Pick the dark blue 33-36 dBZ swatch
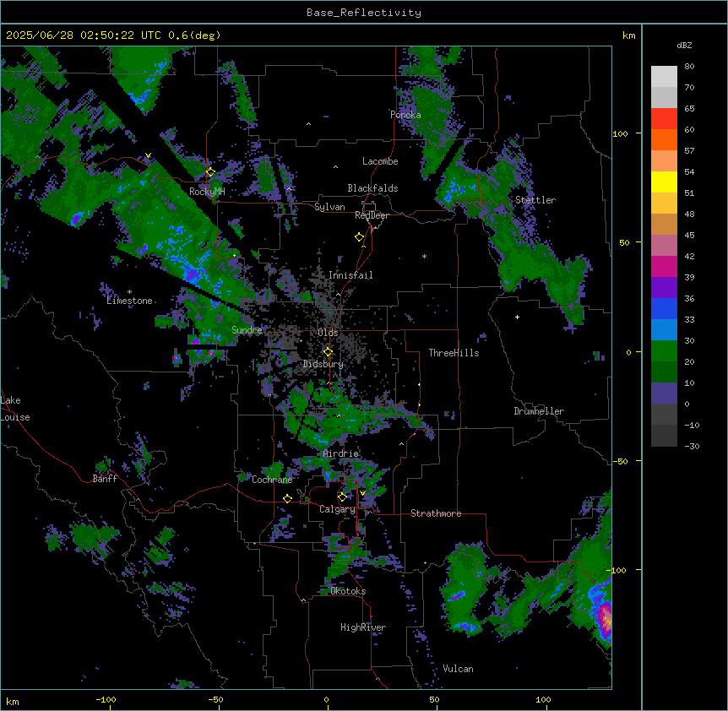 pyautogui.click(x=664, y=308)
